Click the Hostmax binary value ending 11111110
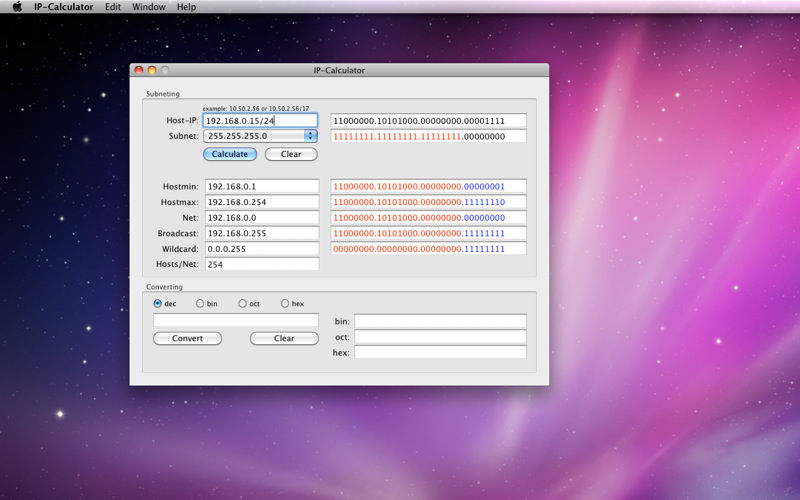Screen dimensions: 800x500 (429, 202)
